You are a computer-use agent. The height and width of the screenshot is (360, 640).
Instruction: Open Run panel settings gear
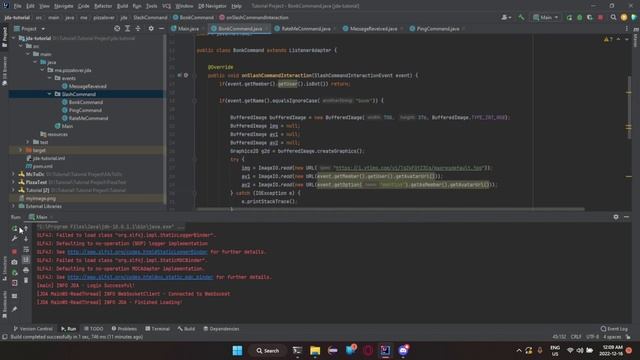[616, 217]
